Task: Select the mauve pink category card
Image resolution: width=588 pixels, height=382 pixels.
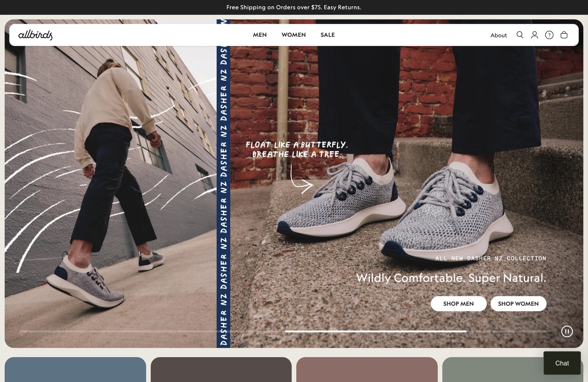Action: tap(367, 370)
